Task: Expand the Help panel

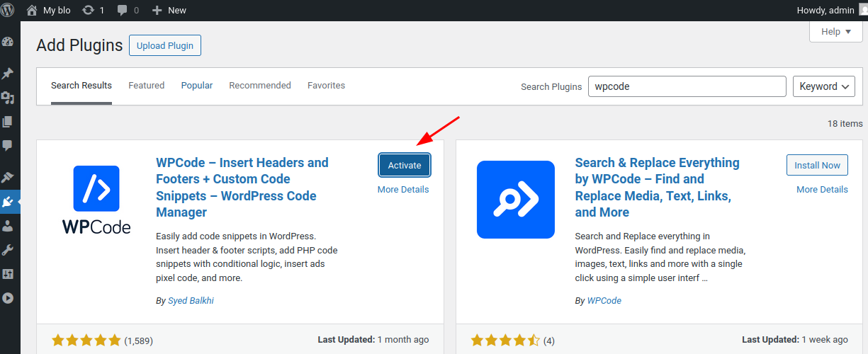Action: click(x=835, y=32)
